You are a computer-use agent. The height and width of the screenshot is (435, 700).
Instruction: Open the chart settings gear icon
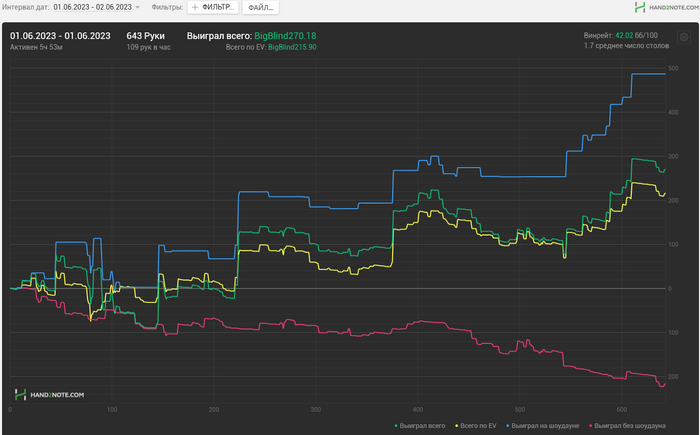683,37
